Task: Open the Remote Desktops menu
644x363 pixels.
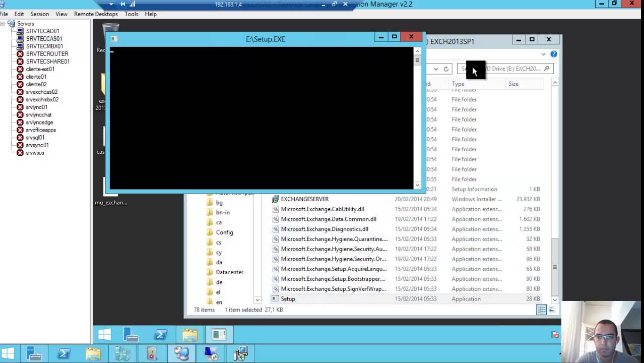Action: click(96, 14)
